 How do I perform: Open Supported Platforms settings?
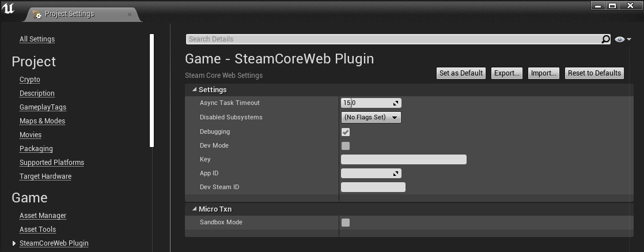coord(52,163)
